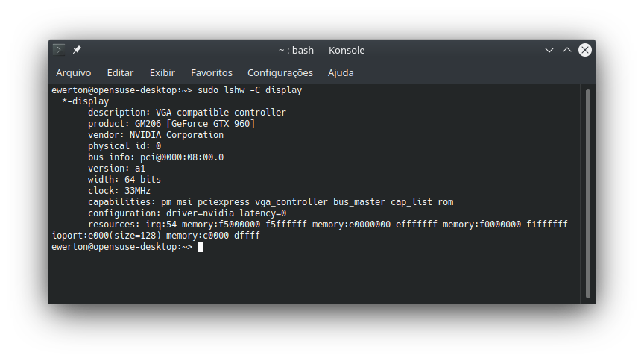The width and height of the screenshot is (644, 361).
Task: Close the Konsole window
Action: (585, 50)
